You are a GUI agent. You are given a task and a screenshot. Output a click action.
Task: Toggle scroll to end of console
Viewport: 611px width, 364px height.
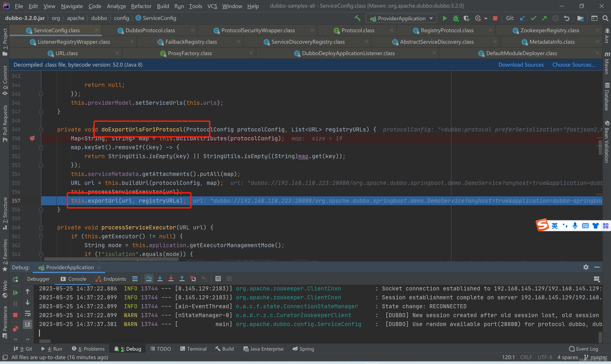coord(28,324)
